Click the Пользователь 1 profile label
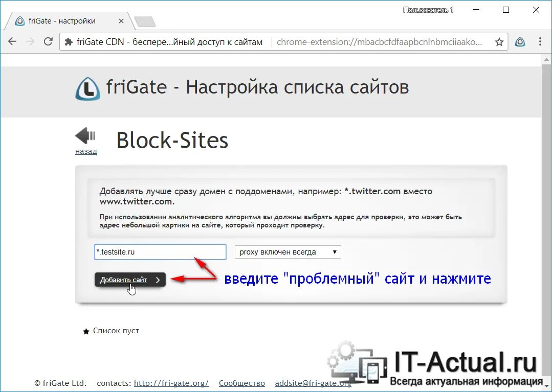The image size is (552, 392). pyautogui.click(x=428, y=10)
